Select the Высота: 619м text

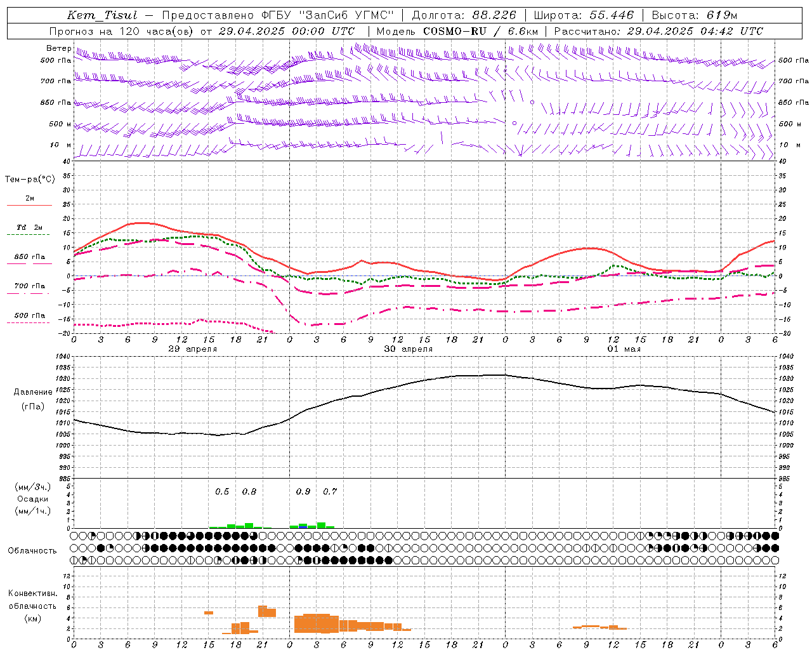(695, 15)
